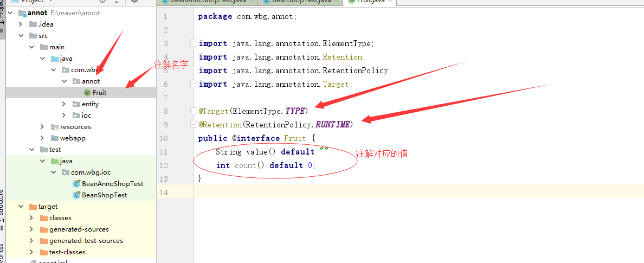644x263 pixels.
Task: Collapse the java folder under main
Action: pos(42,59)
